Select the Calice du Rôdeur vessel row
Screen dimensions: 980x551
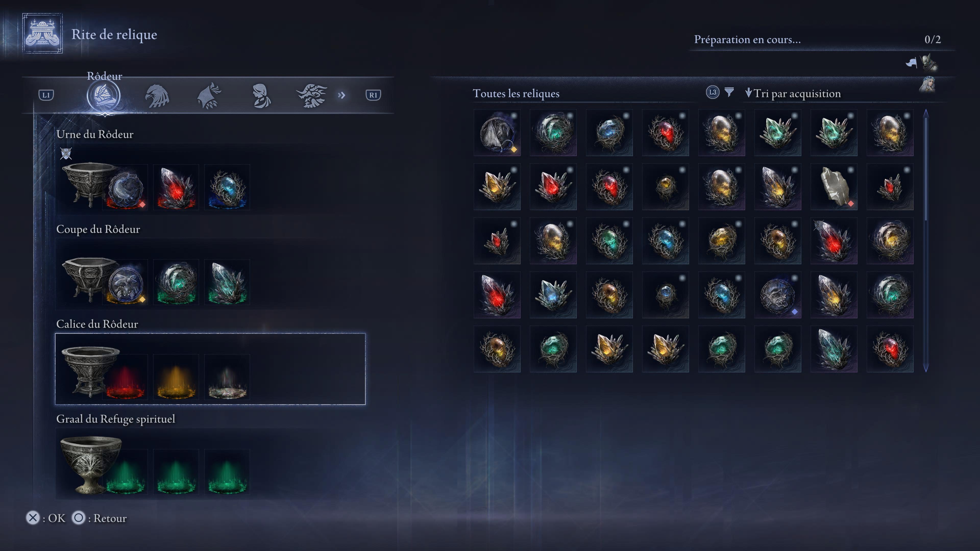pos(210,369)
